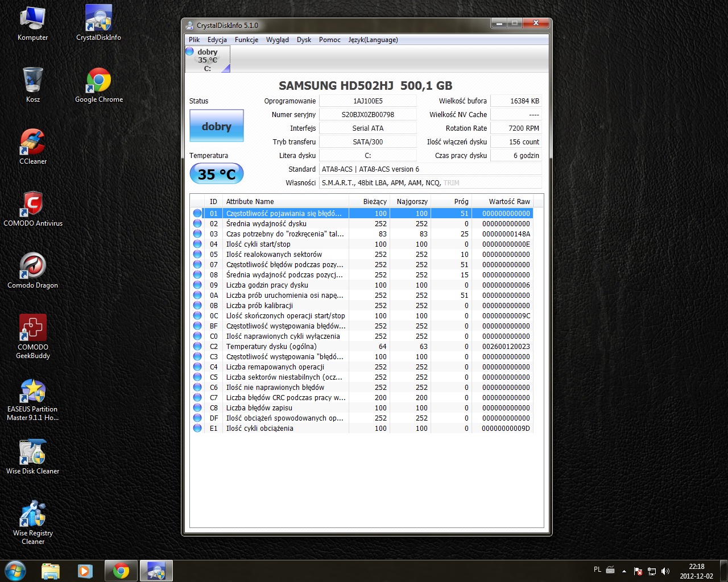The width and height of the screenshot is (728, 582).
Task: Launch EASEUS Partition Master shortcut
Action: pyautogui.click(x=32, y=399)
